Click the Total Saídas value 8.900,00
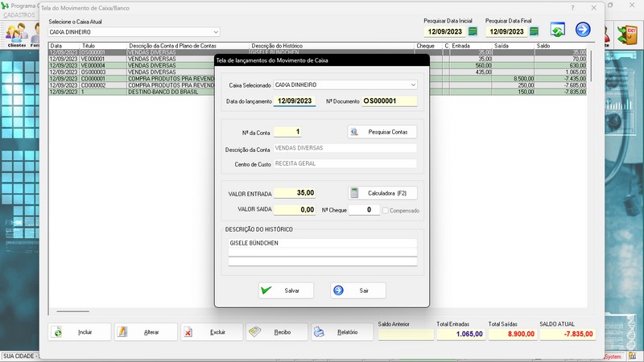 click(513, 334)
